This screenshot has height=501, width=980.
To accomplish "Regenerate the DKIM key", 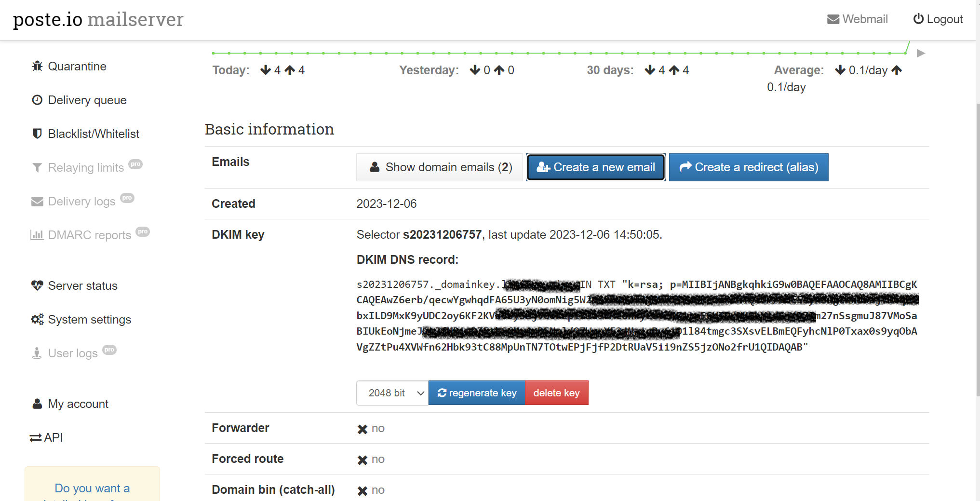I will (x=476, y=393).
